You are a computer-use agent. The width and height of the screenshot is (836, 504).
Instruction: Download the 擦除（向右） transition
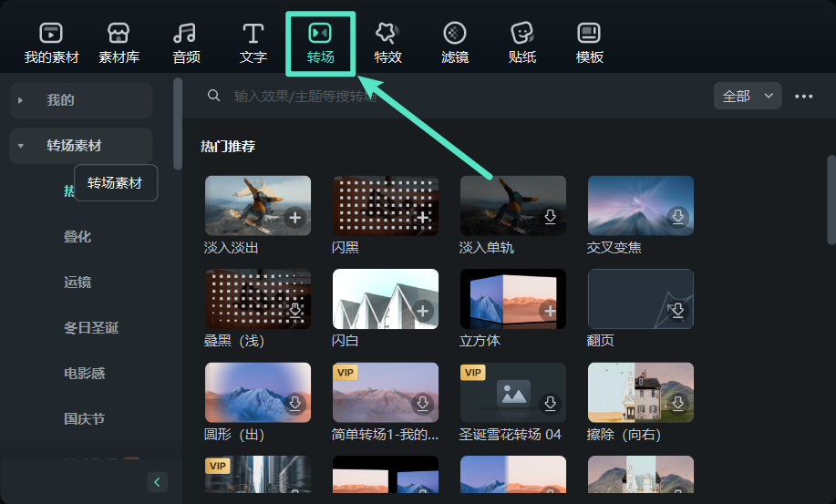tap(677, 404)
